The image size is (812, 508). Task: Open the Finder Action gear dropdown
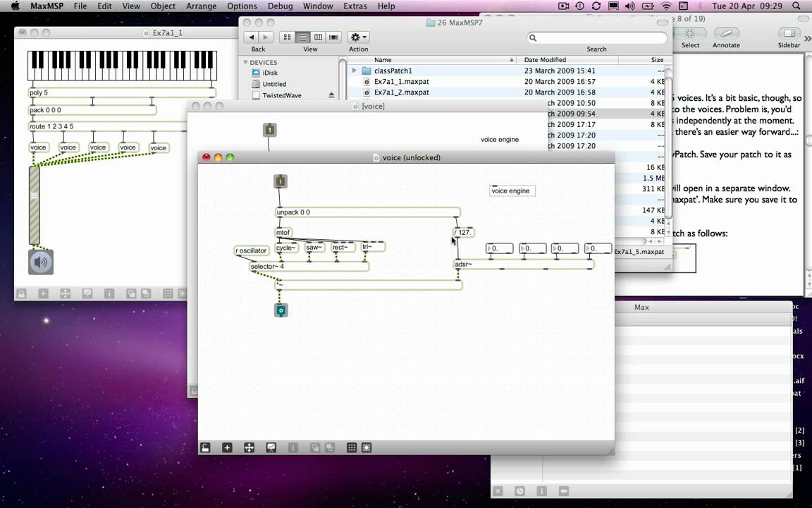click(x=358, y=37)
